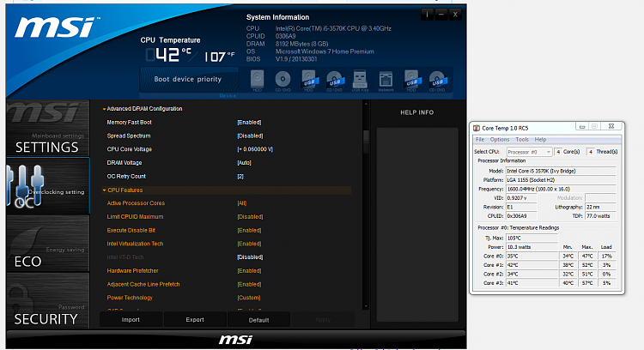Select the Power Technology label
The width and height of the screenshot is (644, 350).
coord(130,298)
